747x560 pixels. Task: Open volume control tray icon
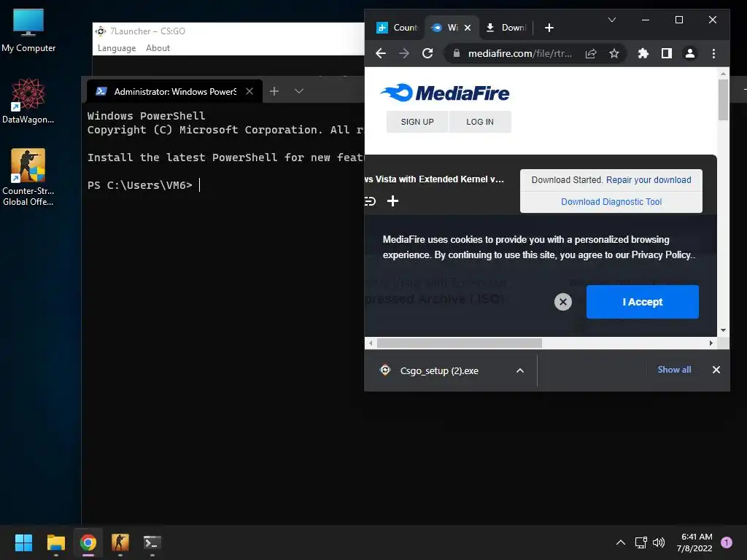pos(659,542)
